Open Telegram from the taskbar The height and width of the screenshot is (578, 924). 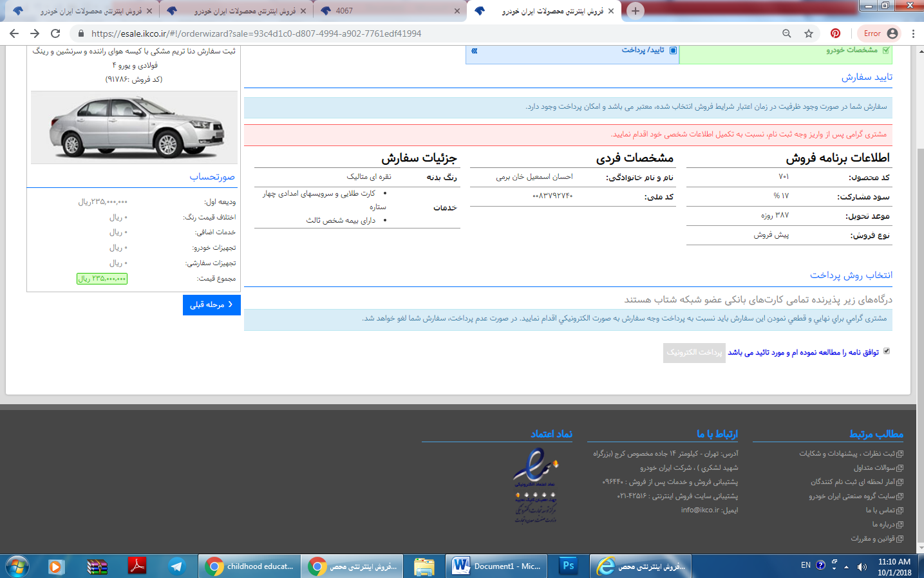click(x=176, y=566)
